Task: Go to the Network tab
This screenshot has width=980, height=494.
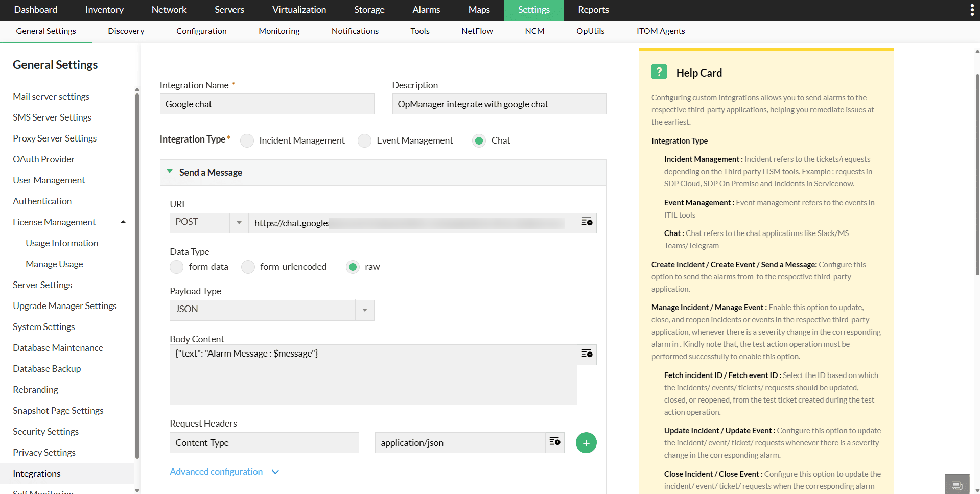Action: [x=169, y=10]
